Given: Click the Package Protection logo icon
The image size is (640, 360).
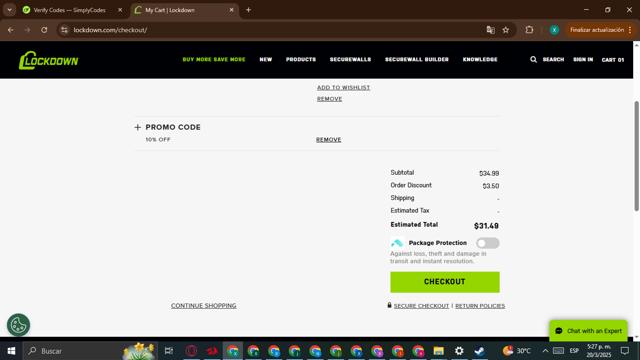Looking at the screenshot, I should (x=397, y=243).
